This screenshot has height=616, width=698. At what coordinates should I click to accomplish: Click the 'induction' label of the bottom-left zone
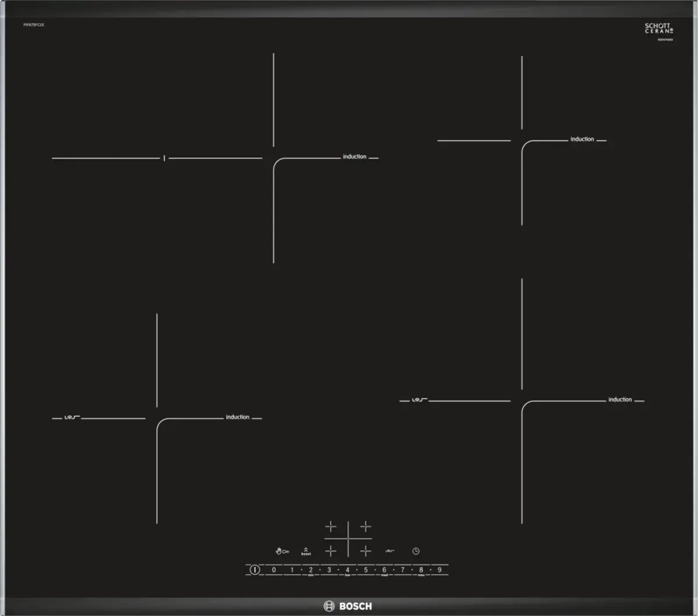pos(237,417)
